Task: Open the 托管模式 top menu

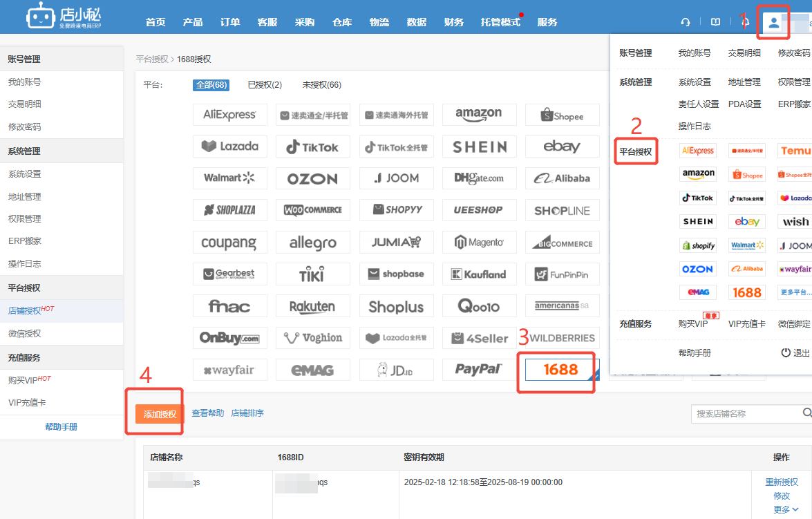Action: click(x=500, y=22)
